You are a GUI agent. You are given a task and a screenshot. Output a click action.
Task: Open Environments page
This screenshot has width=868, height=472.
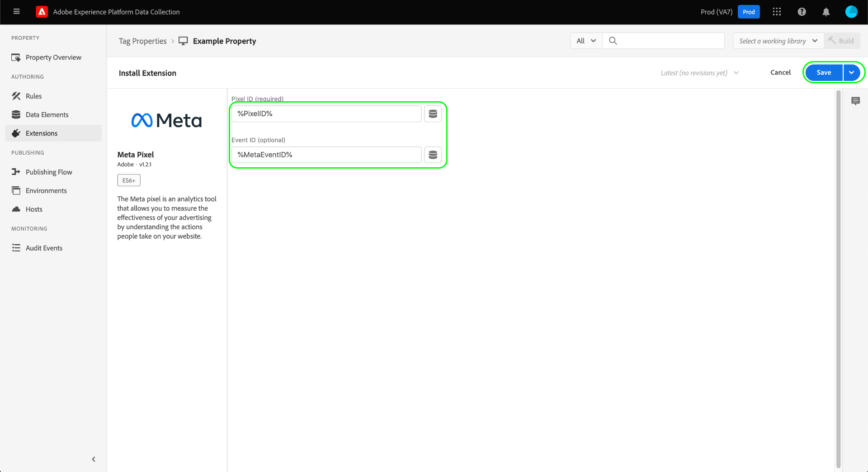(53, 190)
